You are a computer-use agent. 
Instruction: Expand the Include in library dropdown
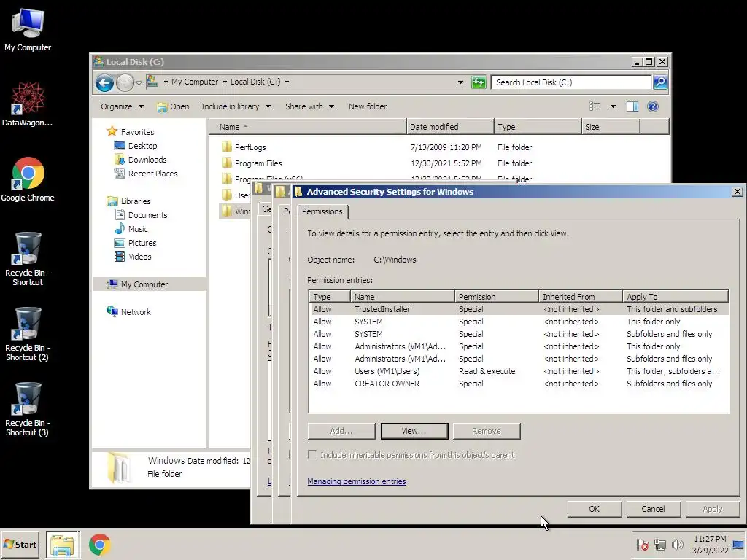click(x=268, y=106)
